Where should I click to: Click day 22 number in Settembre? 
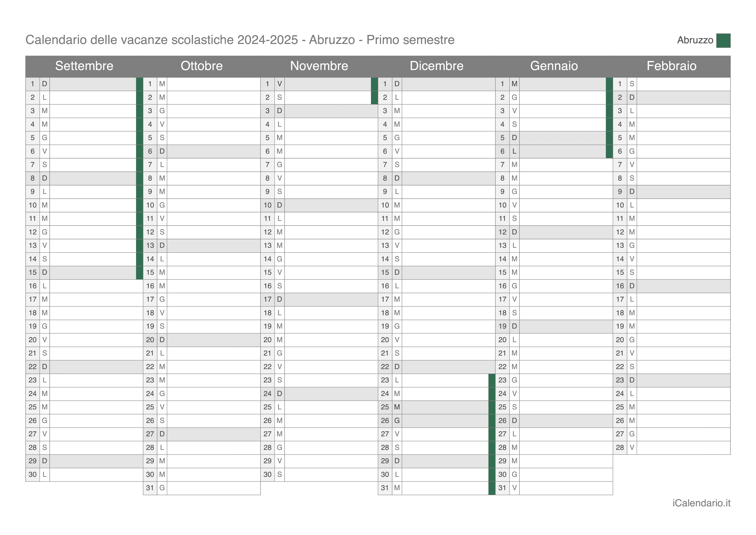pos(33,367)
